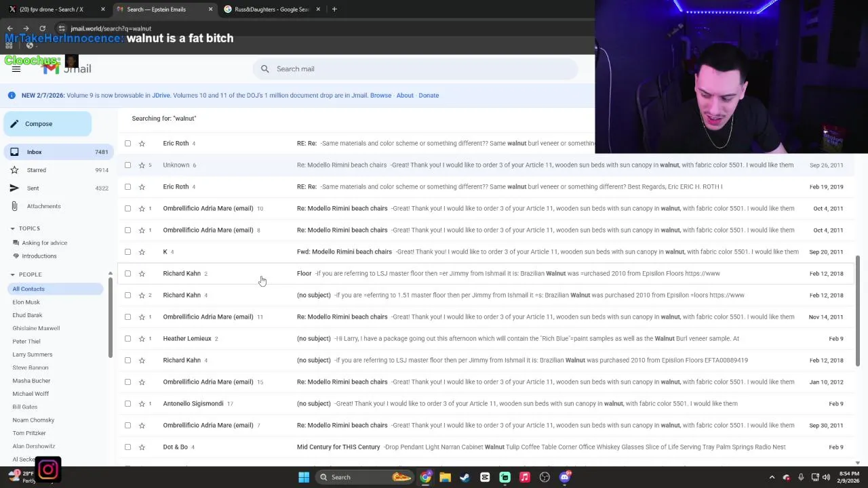Viewport: 868px width, 488px height.
Task: Click the Donate link
Action: tap(429, 95)
